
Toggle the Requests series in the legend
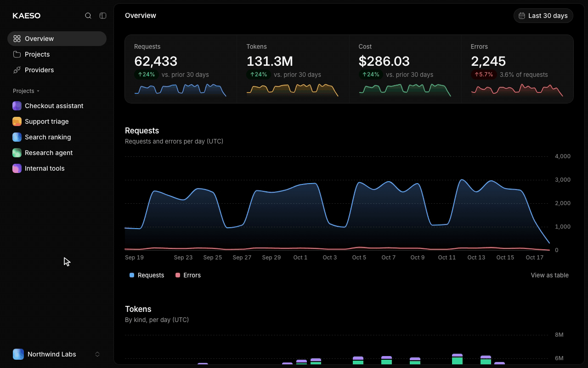(x=147, y=275)
